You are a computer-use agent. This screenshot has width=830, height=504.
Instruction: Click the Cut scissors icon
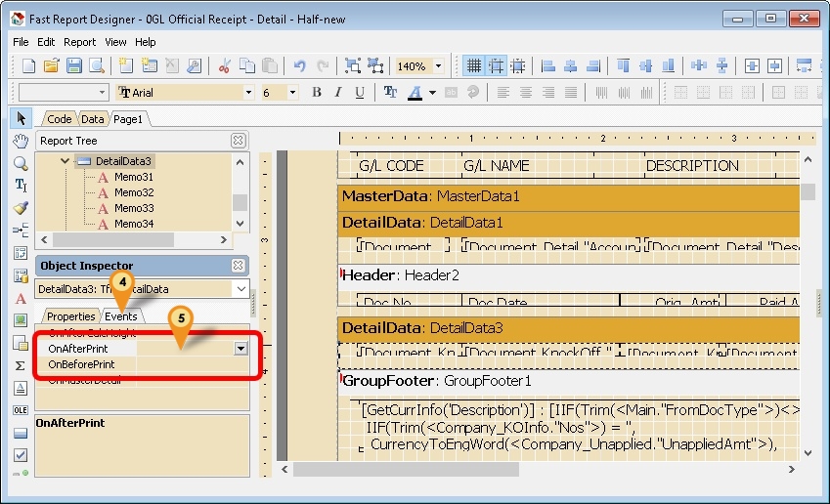224,65
